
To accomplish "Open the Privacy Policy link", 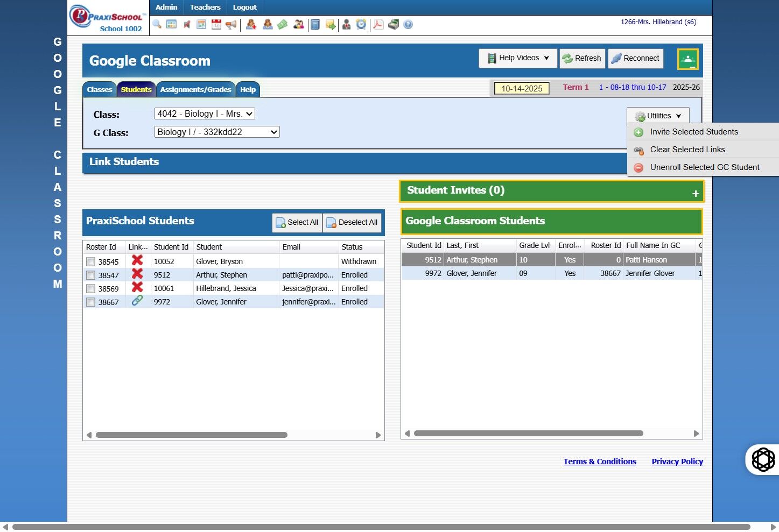I will tap(677, 462).
